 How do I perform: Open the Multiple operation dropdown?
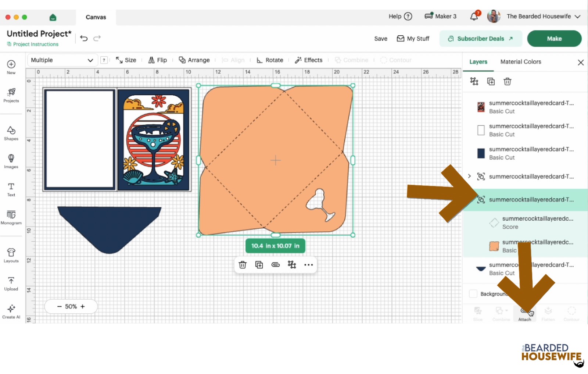(62, 60)
